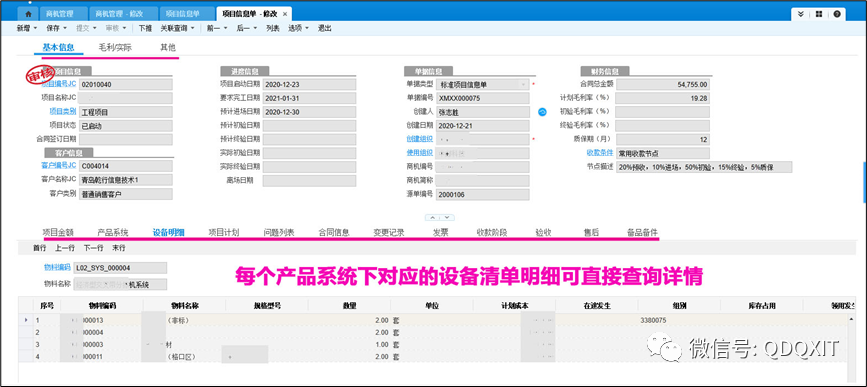Click the 计划成本 column header

pos(514,306)
